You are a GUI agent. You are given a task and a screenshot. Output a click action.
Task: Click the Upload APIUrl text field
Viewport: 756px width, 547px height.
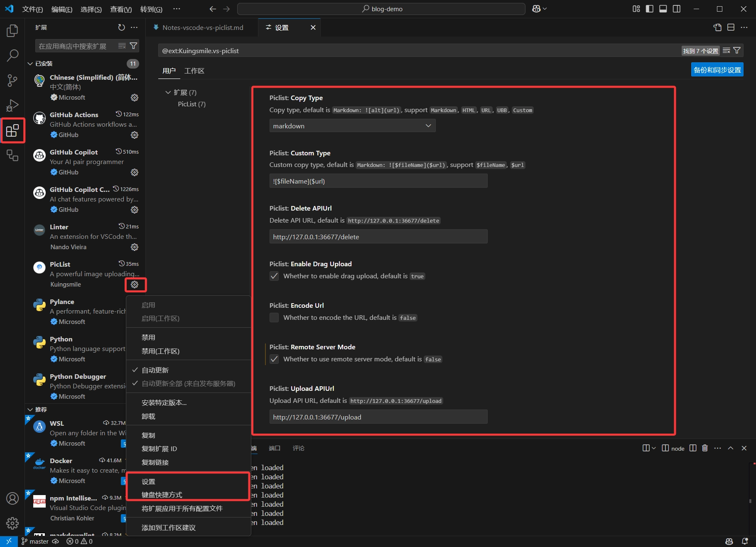click(378, 417)
